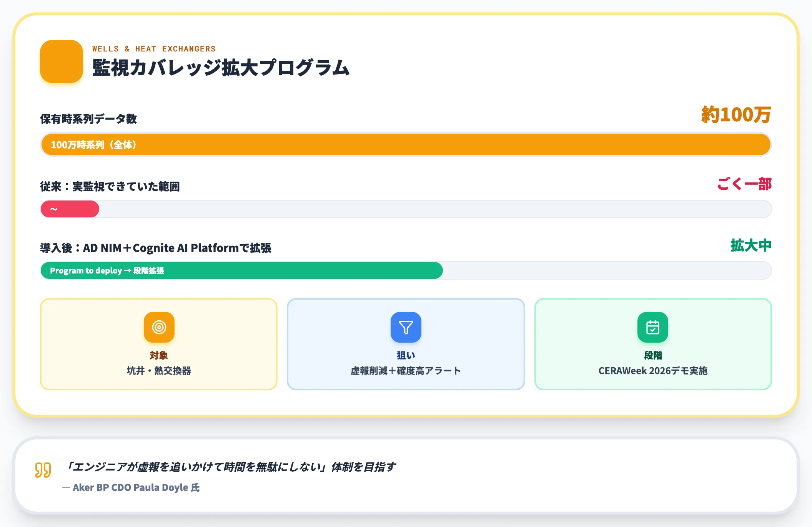Click the green calendar check icon
This screenshot has width=812, height=527.
(x=653, y=327)
